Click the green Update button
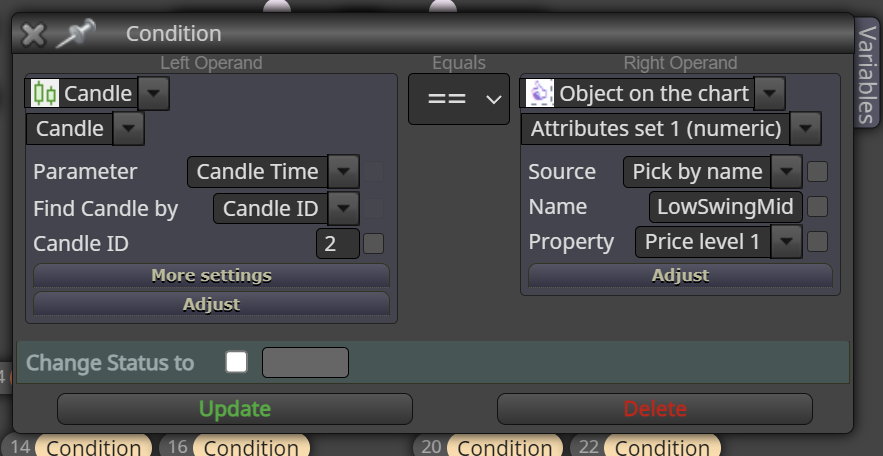 click(x=235, y=409)
